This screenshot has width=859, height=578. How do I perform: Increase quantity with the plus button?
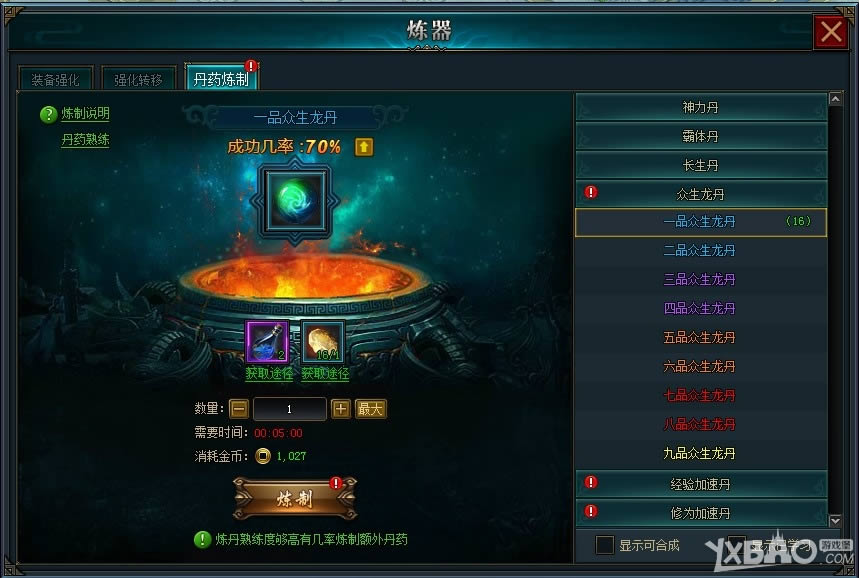pyautogui.click(x=340, y=409)
